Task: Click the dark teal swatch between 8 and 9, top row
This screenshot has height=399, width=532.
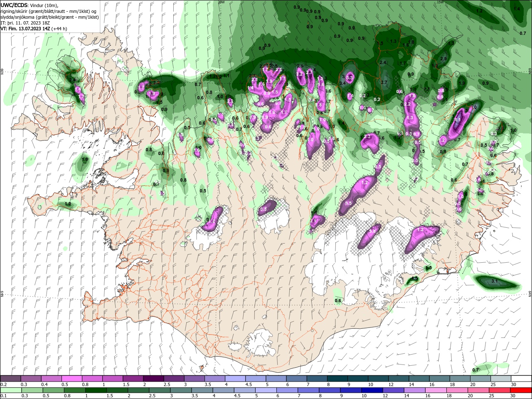Action: pos(337,379)
